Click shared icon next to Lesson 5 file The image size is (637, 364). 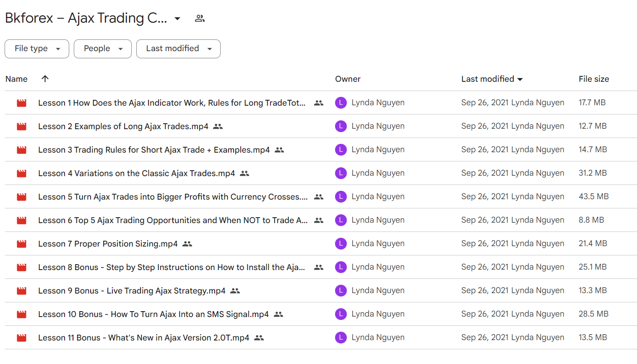click(x=319, y=197)
